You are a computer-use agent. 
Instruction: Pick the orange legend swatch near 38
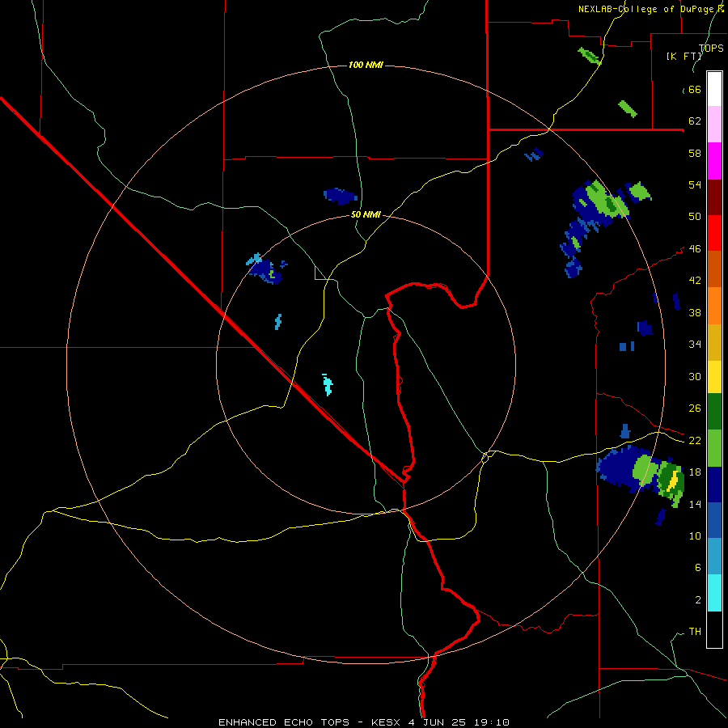click(x=714, y=306)
